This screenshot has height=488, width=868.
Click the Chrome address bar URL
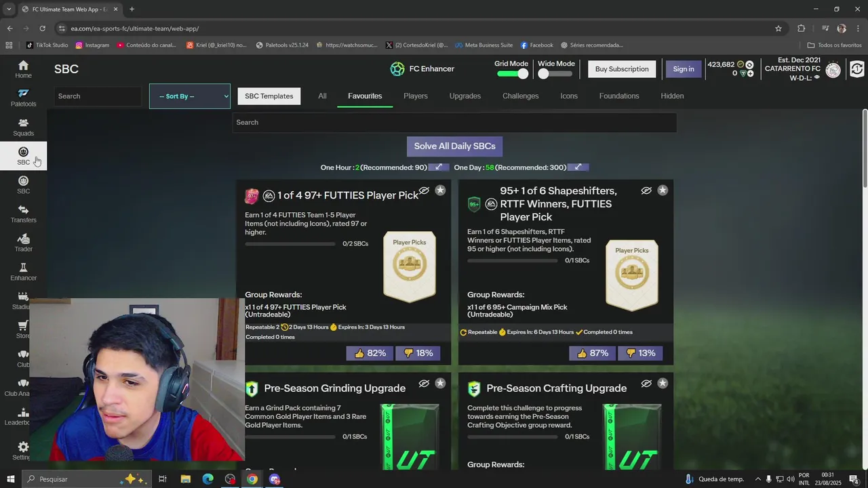(x=135, y=28)
